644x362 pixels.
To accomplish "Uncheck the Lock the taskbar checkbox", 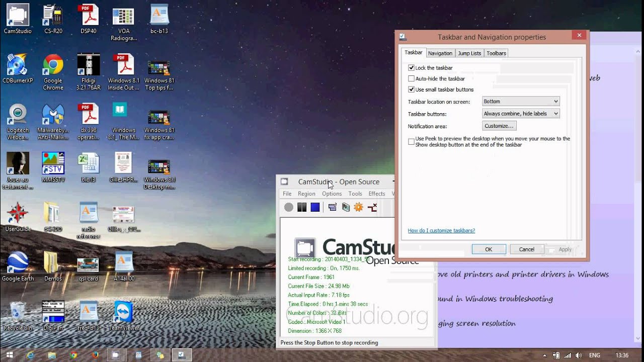I will (412, 67).
